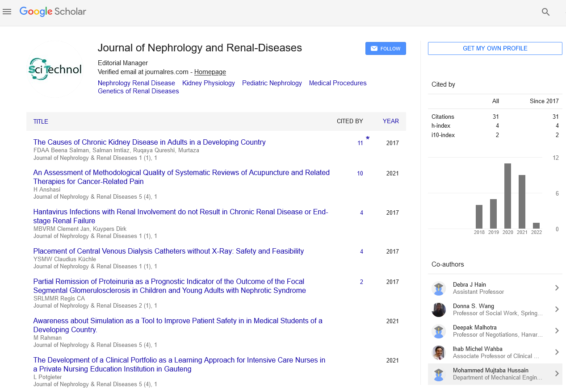Open co-author Debra J Hain
The height and width of the screenshot is (392, 566).
pos(470,284)
